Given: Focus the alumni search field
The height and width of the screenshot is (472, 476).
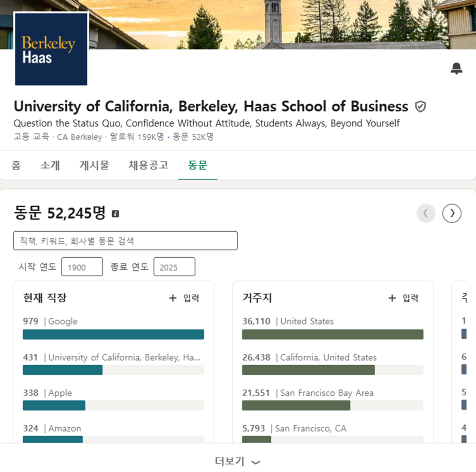Looking at the screenshot, I should [125, 241].
